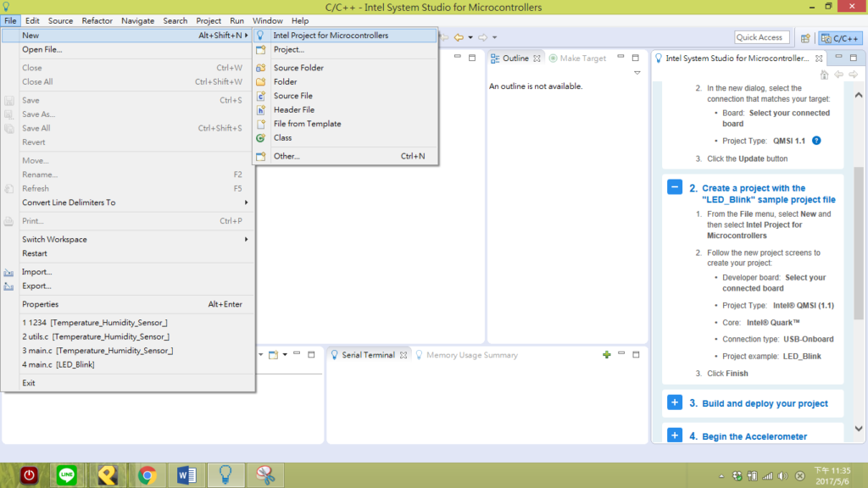Open Google Chrome from the taskbar
The width and height of the screenshot is (868, 488).
coord(147,475)
